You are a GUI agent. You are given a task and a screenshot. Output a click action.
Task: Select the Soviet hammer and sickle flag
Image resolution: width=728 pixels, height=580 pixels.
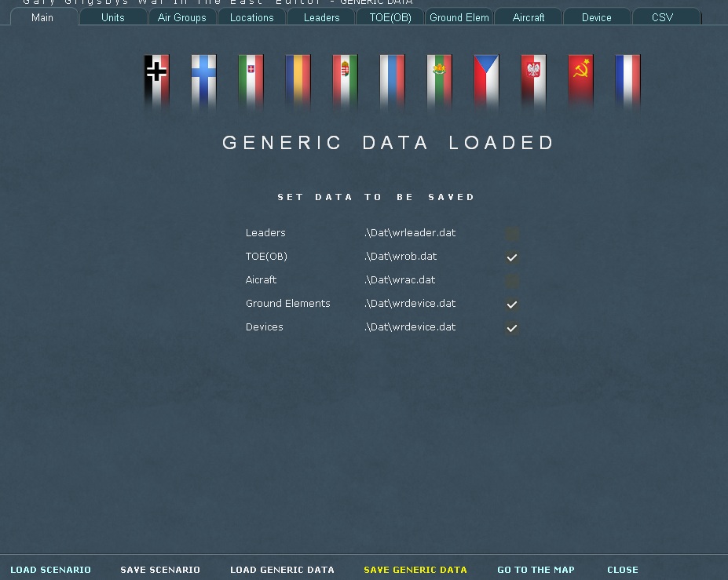point(581,81)
